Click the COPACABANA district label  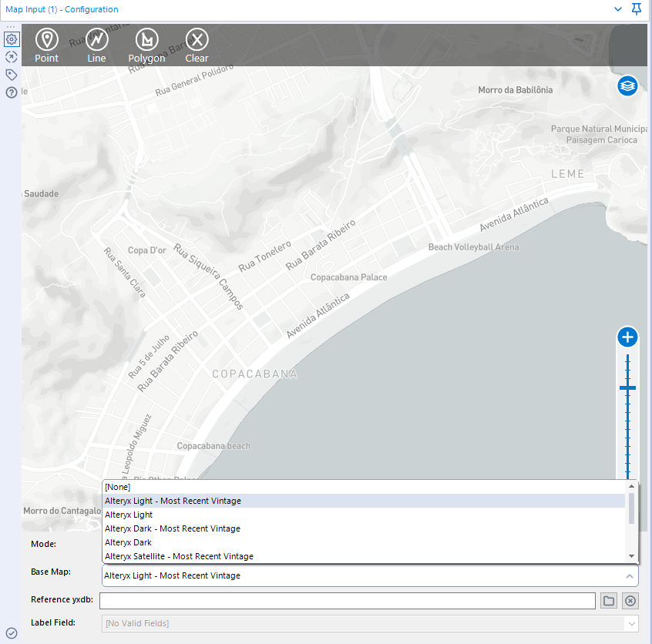(255, 374)
